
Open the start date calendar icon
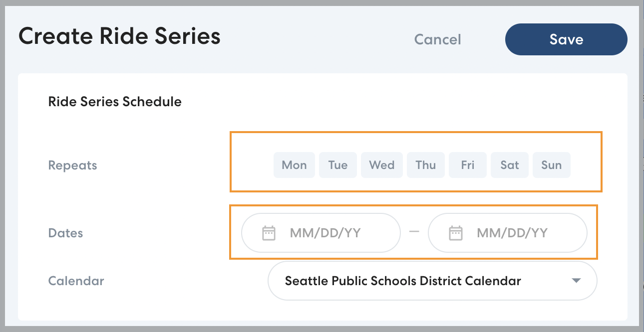tap(269, 233)
